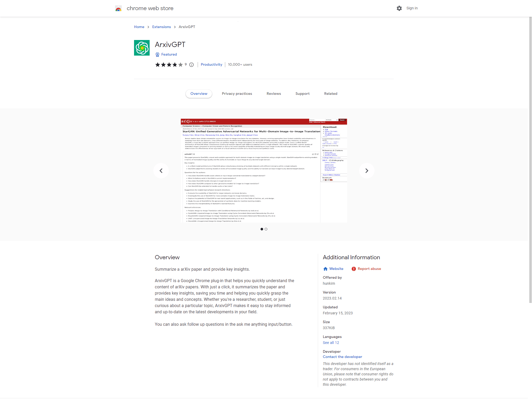Go to Extensions breadcrumb
The height and width of the screenshot is (399, 532).
pyautogui.click(x=162, y=27)
